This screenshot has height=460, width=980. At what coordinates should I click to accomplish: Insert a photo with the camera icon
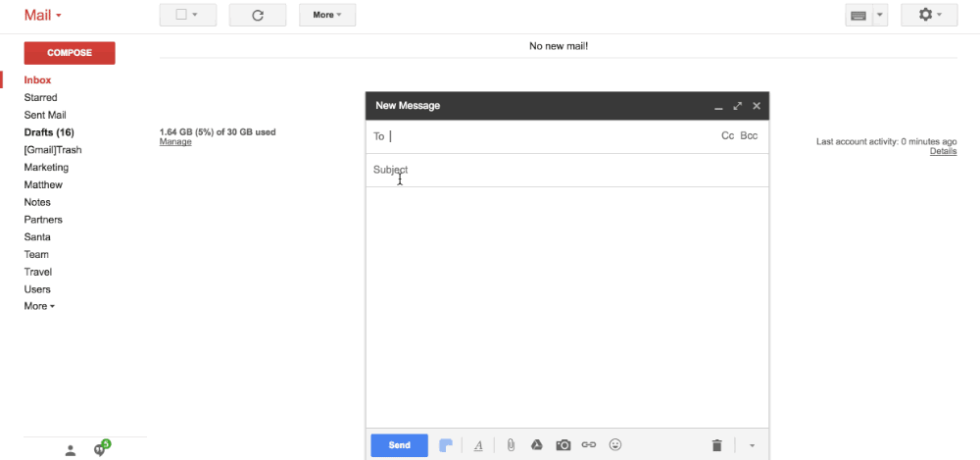[563, 445]
